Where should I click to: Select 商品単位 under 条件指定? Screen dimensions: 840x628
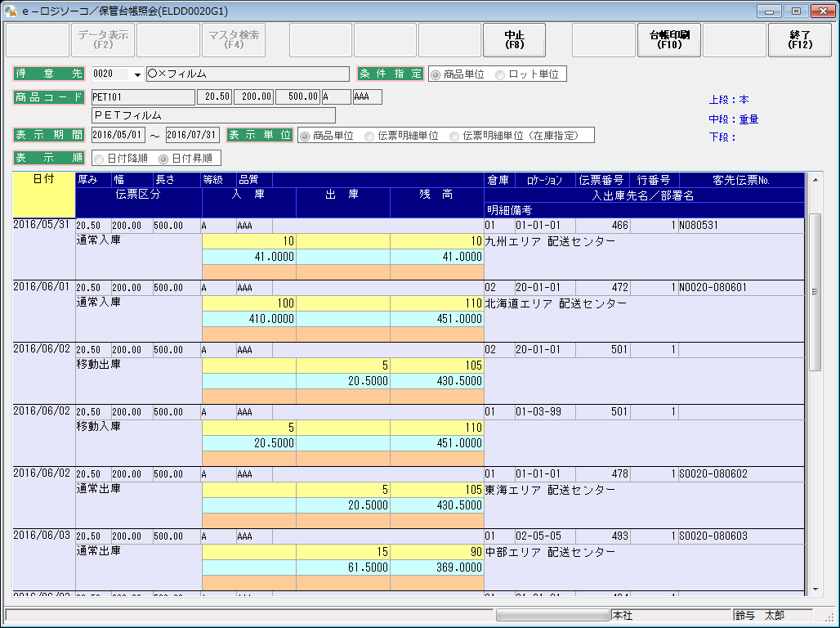tap(436, 74)
